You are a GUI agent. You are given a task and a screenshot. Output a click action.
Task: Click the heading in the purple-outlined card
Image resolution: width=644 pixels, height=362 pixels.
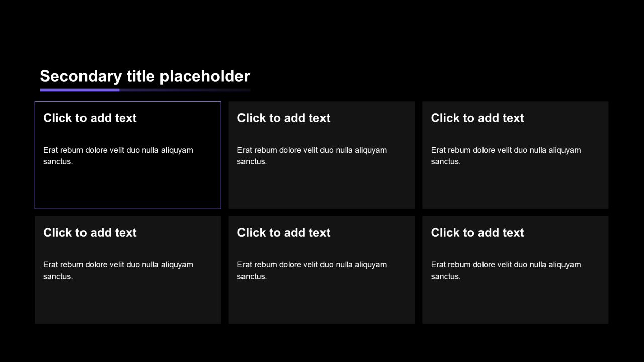pos(90,118)
